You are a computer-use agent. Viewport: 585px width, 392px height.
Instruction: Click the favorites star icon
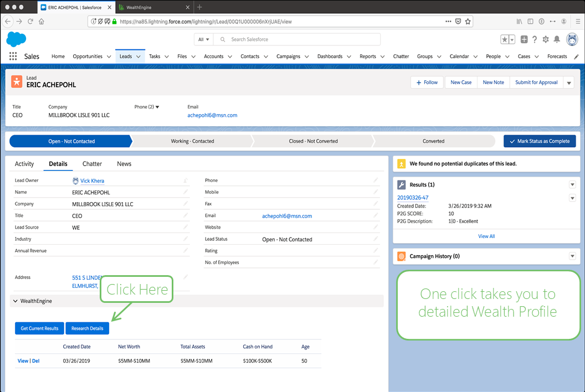505,39
